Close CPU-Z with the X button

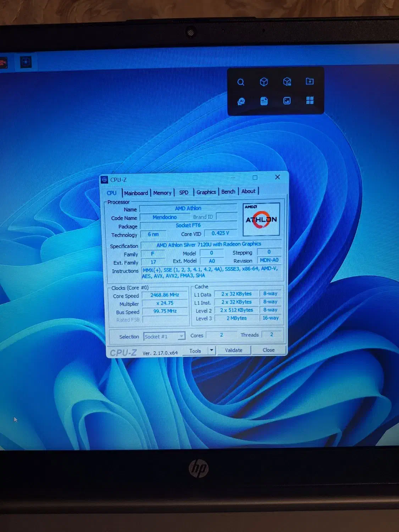click(278, 177)
